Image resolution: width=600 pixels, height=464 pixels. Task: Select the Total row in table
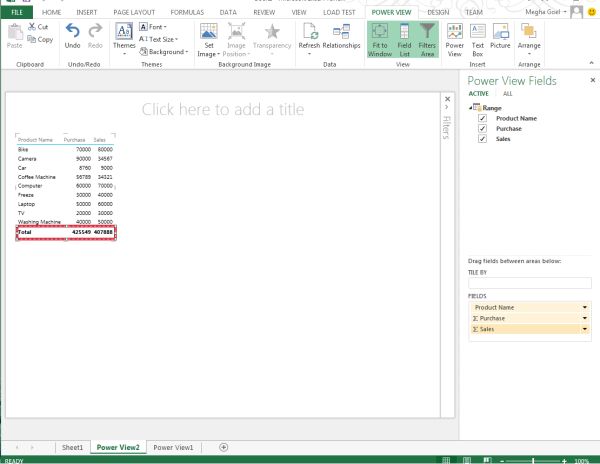pos(65,232)
